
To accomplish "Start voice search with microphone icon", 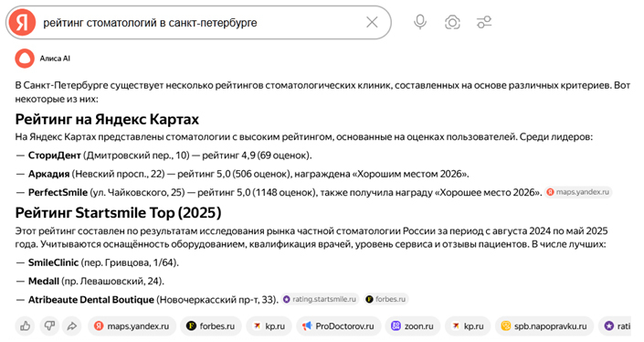I will (420, 22).
